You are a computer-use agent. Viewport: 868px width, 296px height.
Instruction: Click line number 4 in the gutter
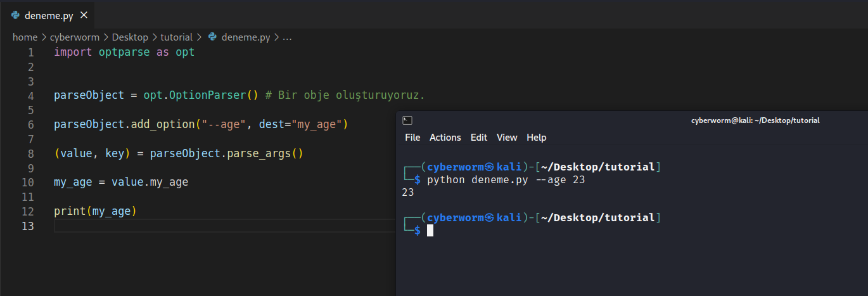pyautogui.click(x=31, y=96)
